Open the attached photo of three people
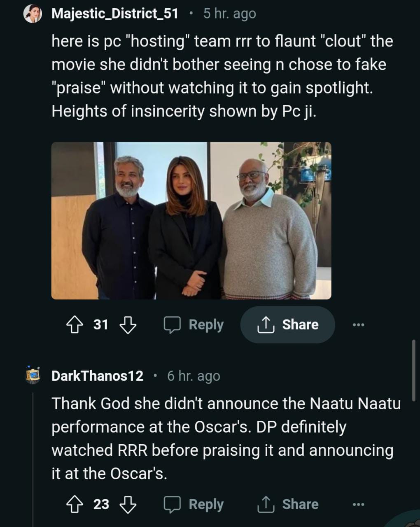Screen dimensions: 420x527 191,221
